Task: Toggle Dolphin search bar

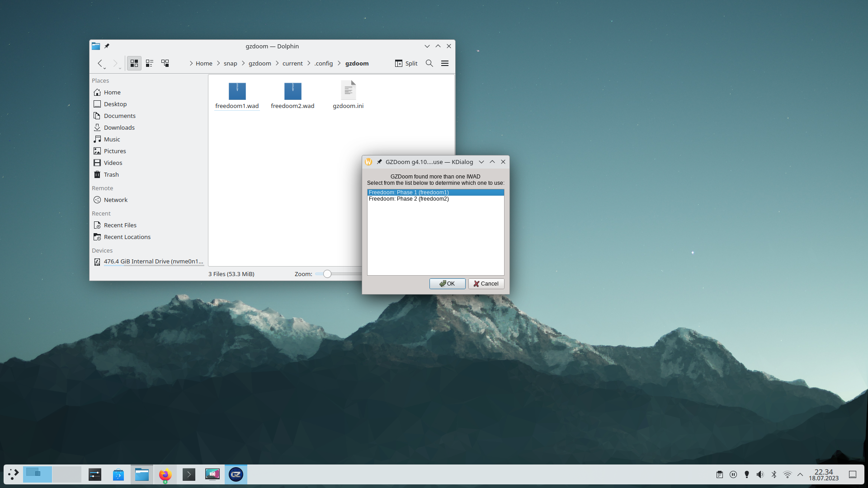Action: tap(429, 63)
